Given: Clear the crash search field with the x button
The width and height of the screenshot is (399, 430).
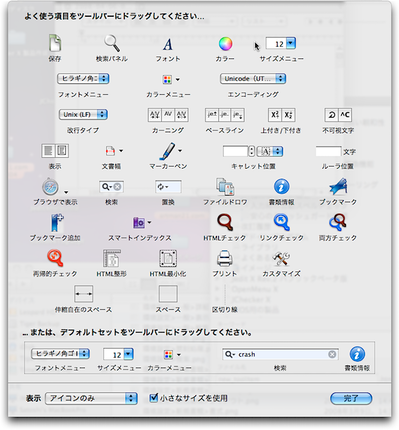Looking at the screenshot, I should (332, 354).
